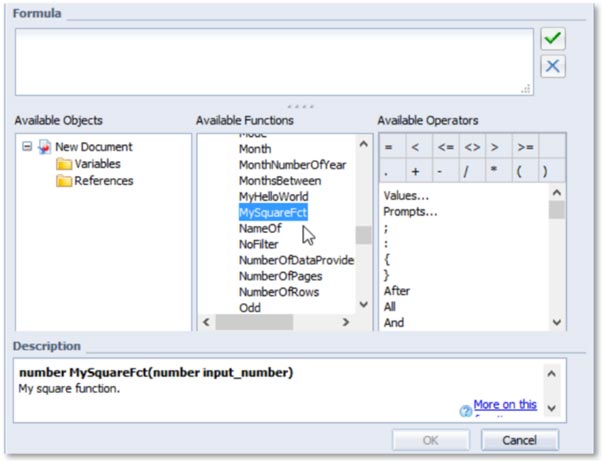The width and height of the screenshot is (602, 461).
Task: Click functions list left scroll arrow
Action: pyautogui.click(x=206, y=322)
